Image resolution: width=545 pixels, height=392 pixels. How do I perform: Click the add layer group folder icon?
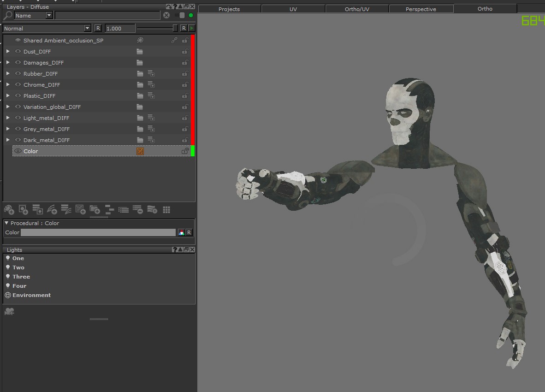point(95,210)
